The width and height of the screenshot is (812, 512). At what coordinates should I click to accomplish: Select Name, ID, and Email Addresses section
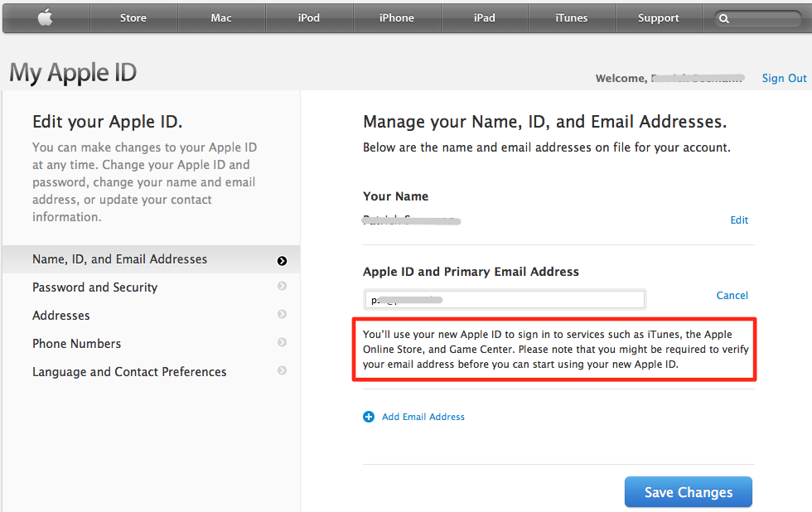pos(151,259)
